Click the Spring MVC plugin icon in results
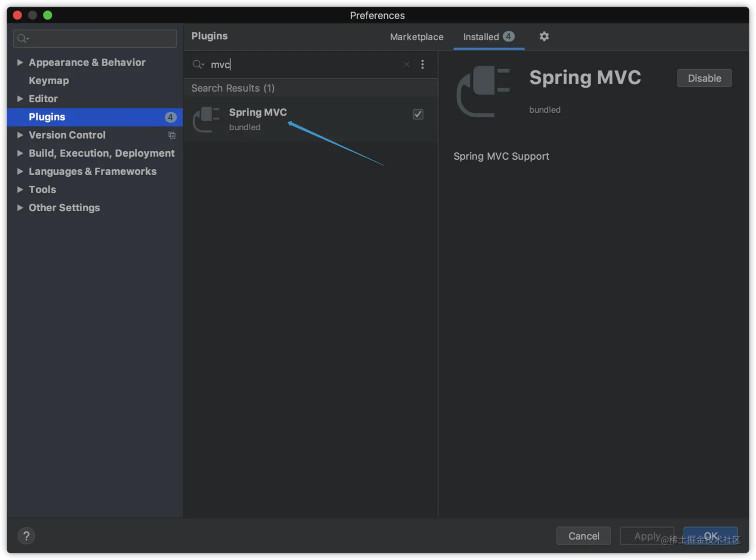Image resolution: width=756 pixels, height=560 pixels. click(206, 120)
